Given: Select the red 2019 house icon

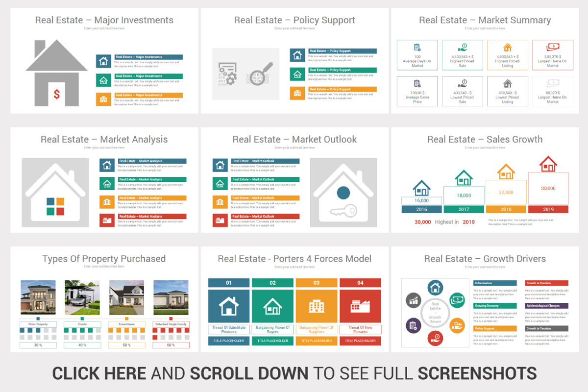Looking at the screenshot, I should 548,164.
